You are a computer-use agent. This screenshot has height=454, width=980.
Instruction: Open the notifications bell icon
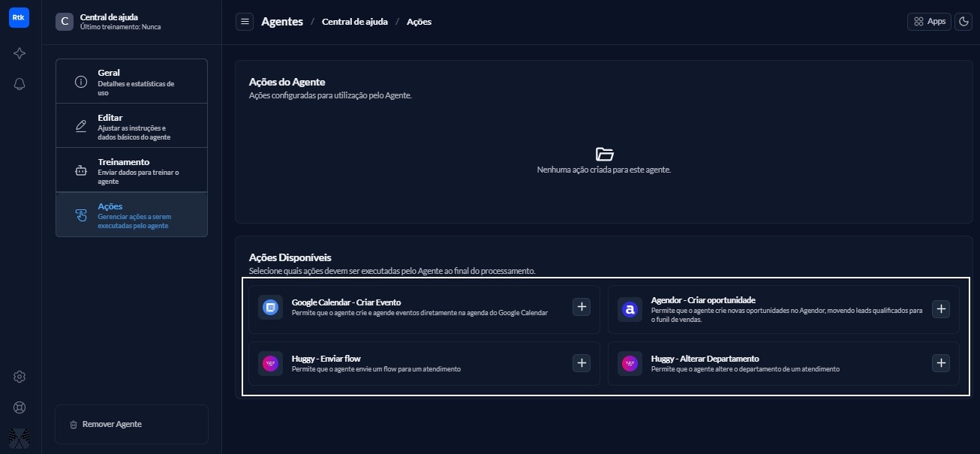coord(20,84)
